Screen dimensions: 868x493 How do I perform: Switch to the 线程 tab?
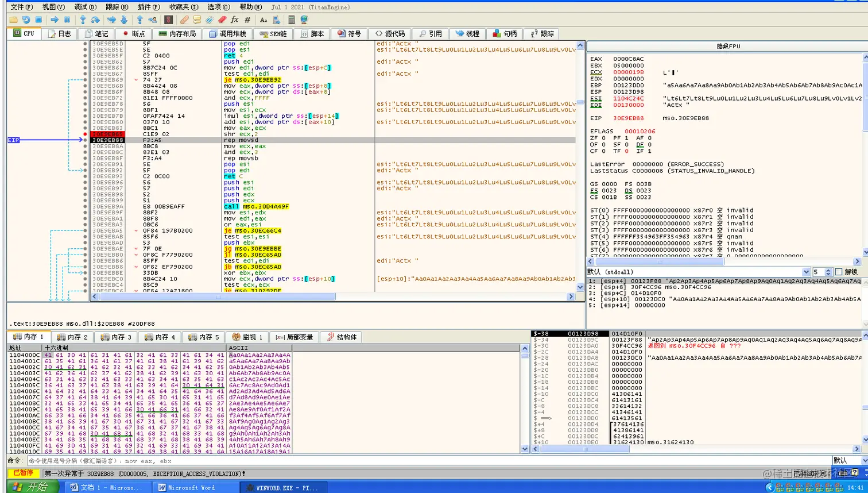467,33
